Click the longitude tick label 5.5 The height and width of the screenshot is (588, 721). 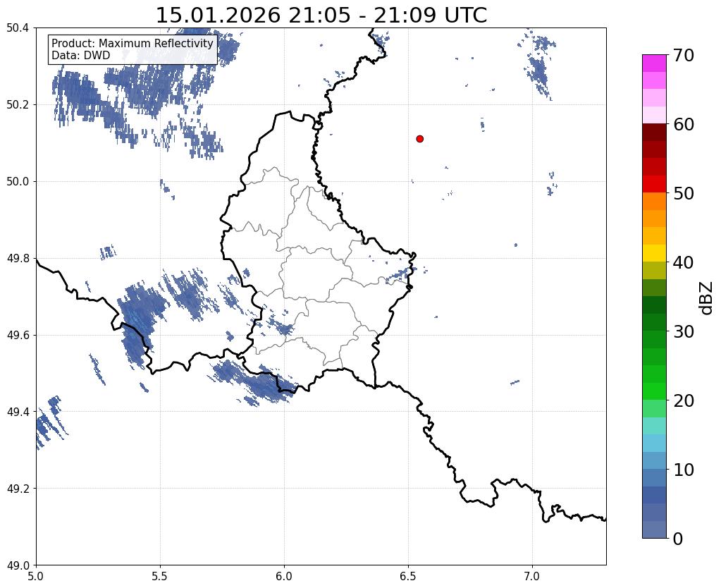(160, 577)
